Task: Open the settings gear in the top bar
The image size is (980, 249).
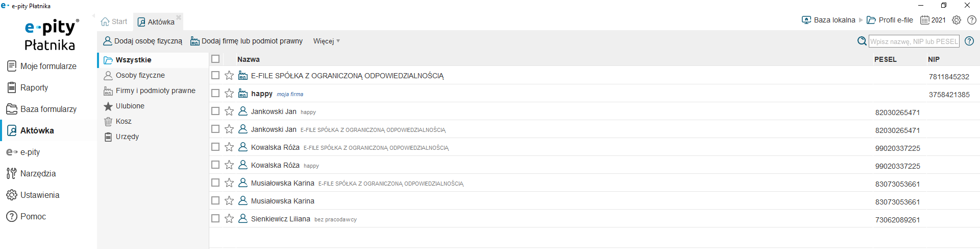Action: click(957, 20)
